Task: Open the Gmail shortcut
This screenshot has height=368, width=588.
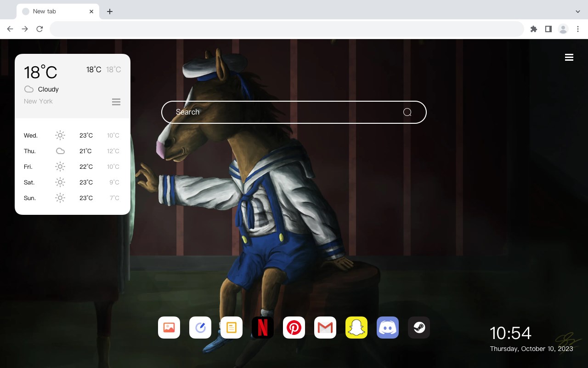Action: 325,328
